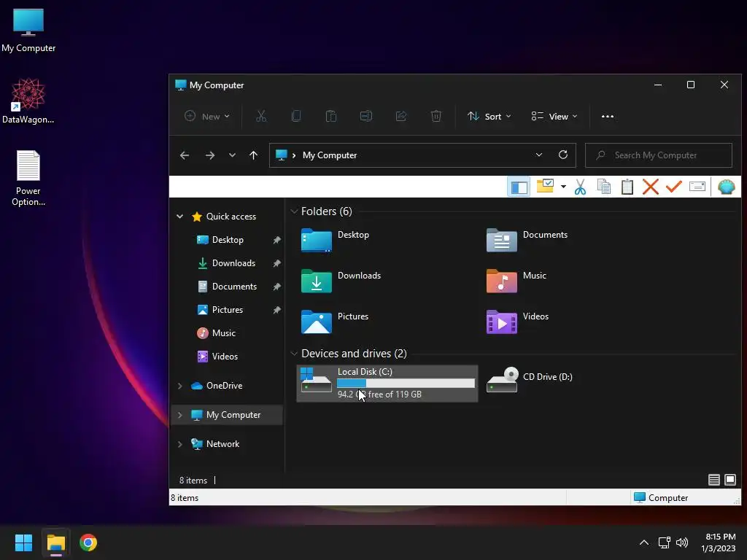Click the Delete trash icon in the command bar
Image resolution: width=747 pixels, height=560 pixels.
tap(436, 116)
